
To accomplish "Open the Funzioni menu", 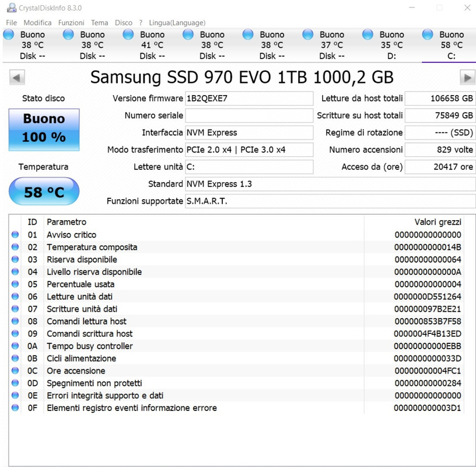I will pyautogui.click(x=71, y=23).
